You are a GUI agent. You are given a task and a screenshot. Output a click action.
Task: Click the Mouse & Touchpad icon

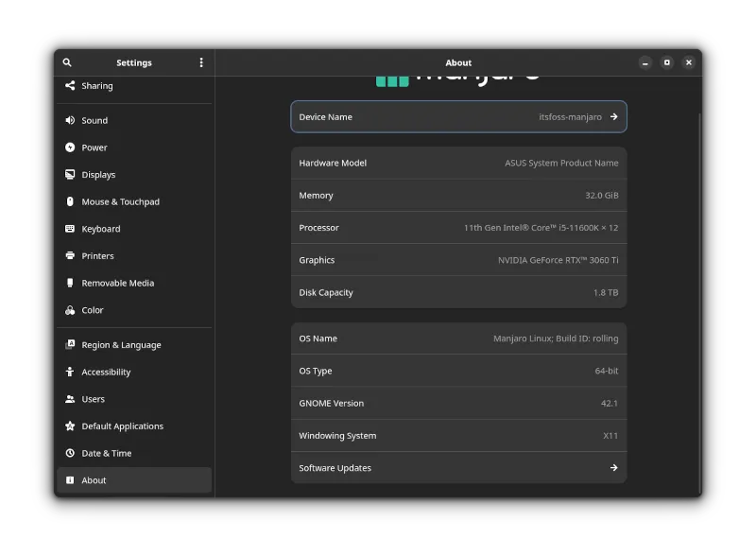tap(68, 201)
